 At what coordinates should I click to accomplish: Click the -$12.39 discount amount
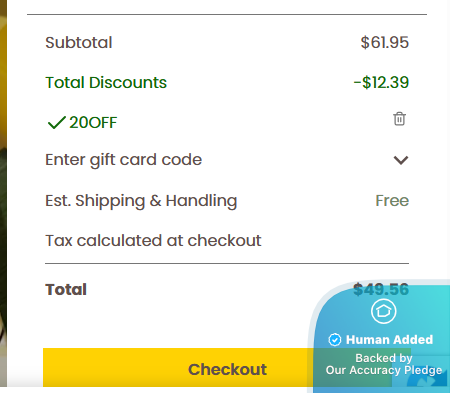381,82
